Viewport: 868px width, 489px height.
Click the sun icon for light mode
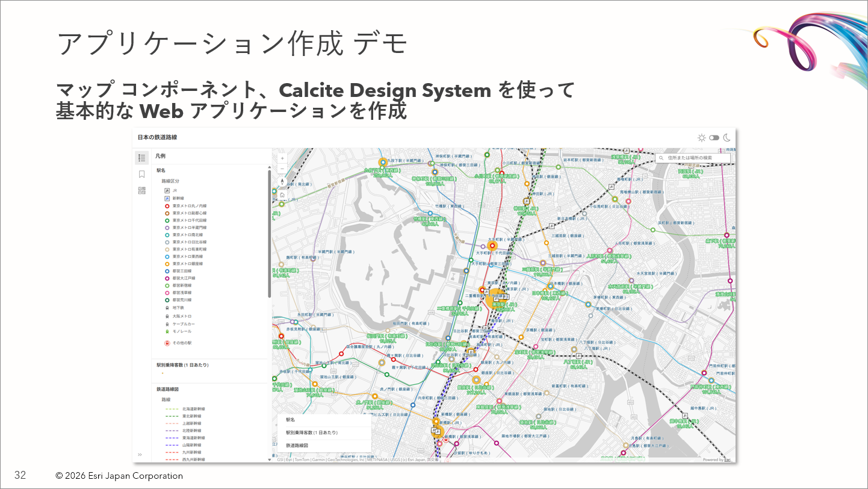pyautogui.click(x=701, y=138)
